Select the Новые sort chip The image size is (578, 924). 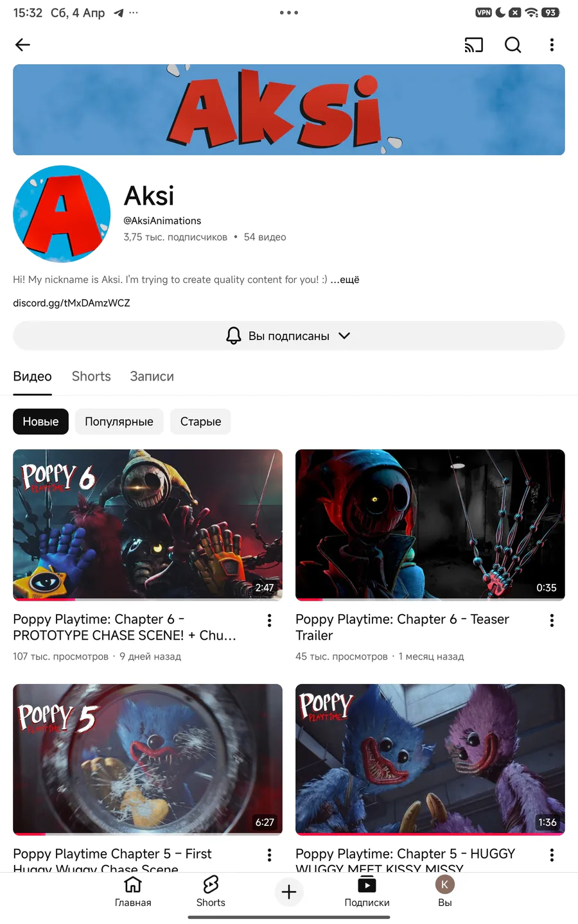pyautogui.click(x=40, y=422)
